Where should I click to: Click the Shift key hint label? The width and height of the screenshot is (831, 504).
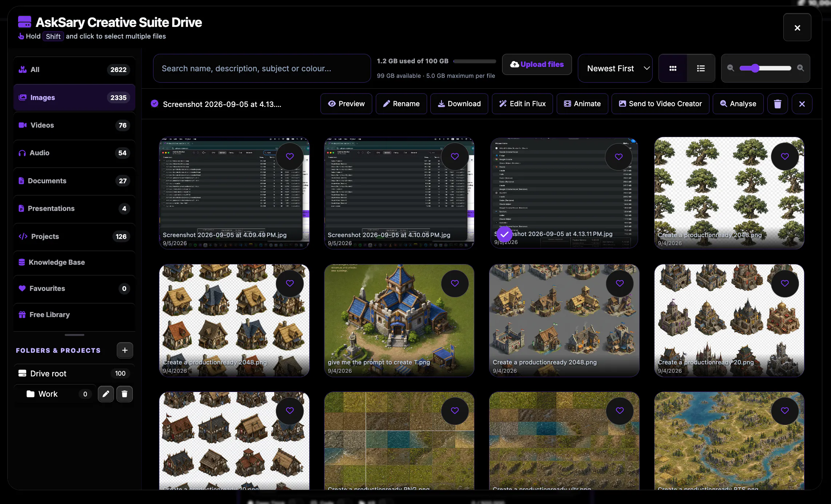53,36
